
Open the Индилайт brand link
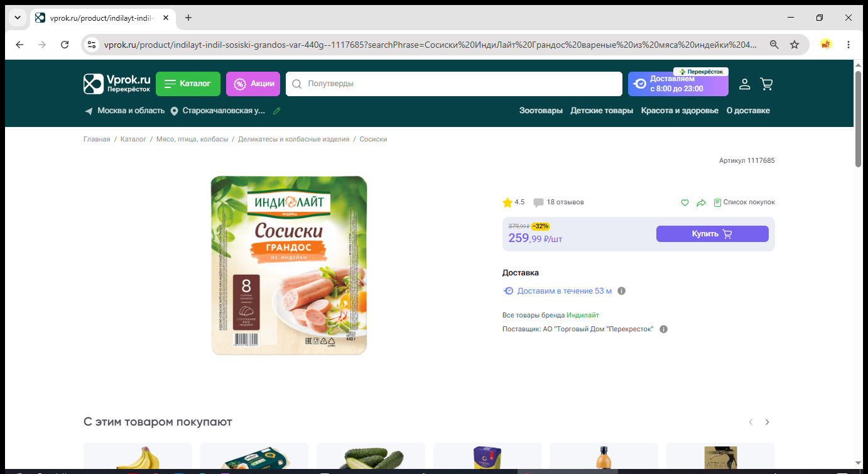tap(583, 315)
